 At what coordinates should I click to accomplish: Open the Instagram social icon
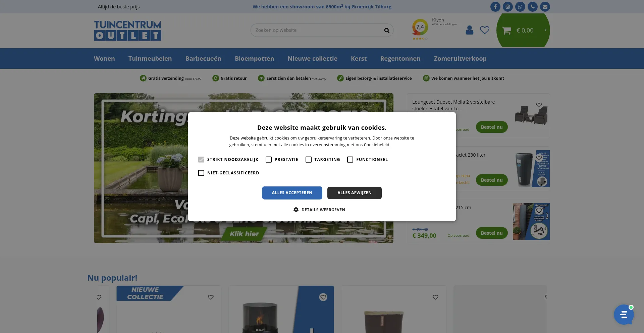click(507, 7)
